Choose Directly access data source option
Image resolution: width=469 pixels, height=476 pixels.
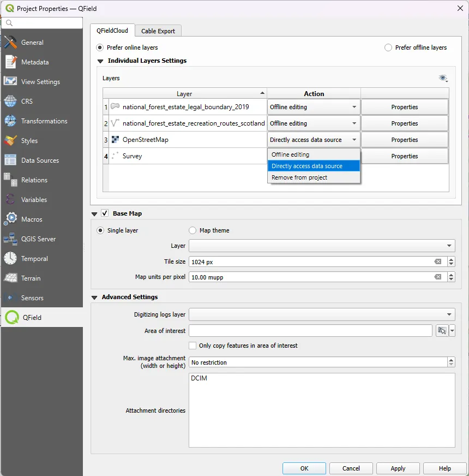(314, 166)
